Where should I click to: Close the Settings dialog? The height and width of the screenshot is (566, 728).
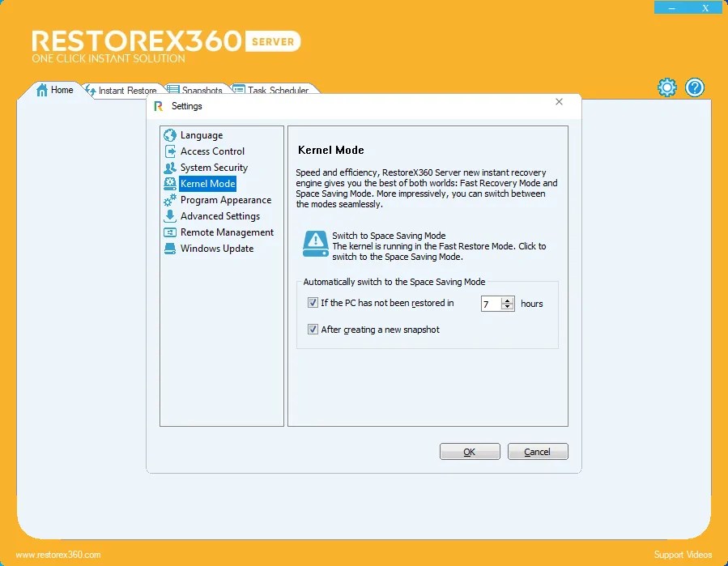pyautogui.click(x=559, y=102)
